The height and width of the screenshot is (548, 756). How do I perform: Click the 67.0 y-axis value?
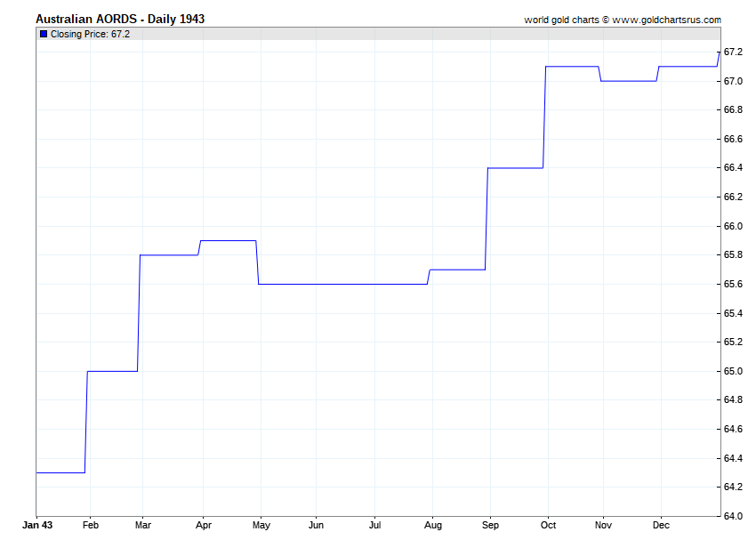(733, 81)
